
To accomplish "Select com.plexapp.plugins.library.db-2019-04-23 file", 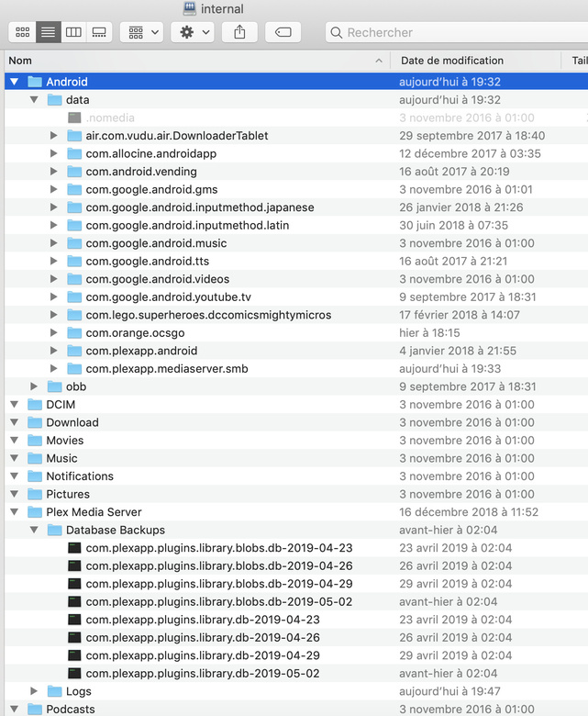I will [x=203, y=620].
